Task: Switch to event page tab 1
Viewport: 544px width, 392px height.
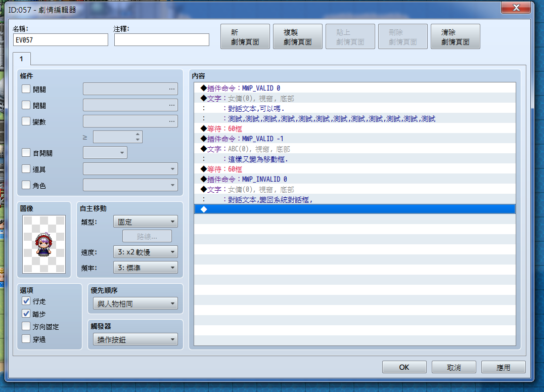Action: pyautogui.click(x=22, y=59)
